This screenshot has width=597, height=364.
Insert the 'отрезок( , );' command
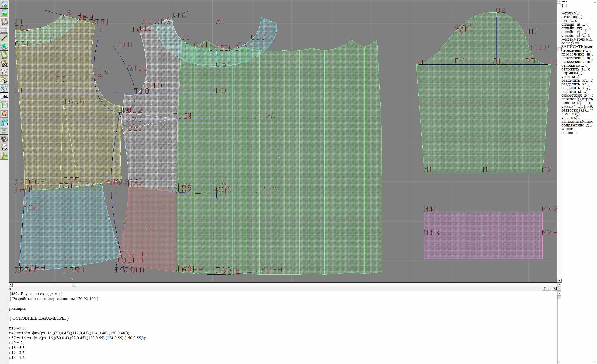[x=572, y=17]
